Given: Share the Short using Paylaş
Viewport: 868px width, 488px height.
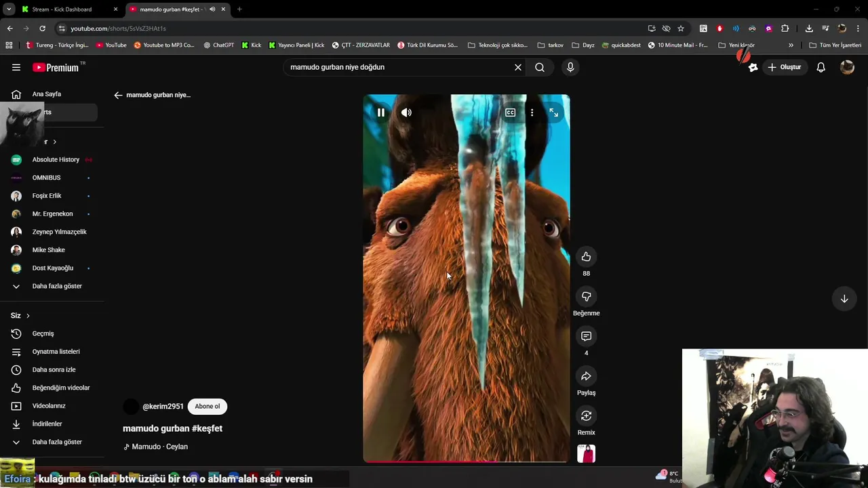Looking at the screenshot, I should coord(586,376).
